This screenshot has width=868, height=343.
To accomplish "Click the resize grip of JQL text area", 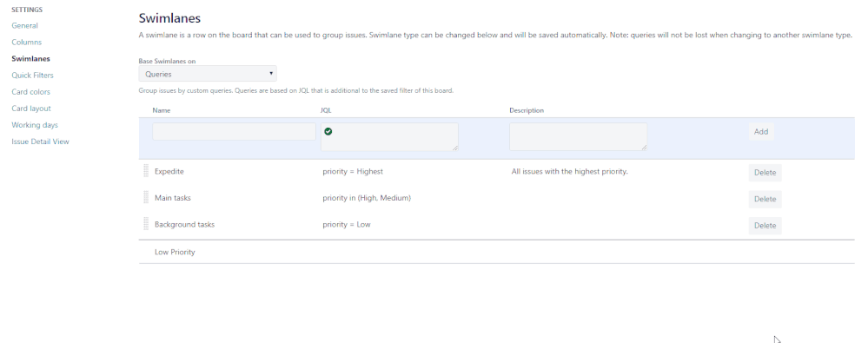I will click(455, 148).
